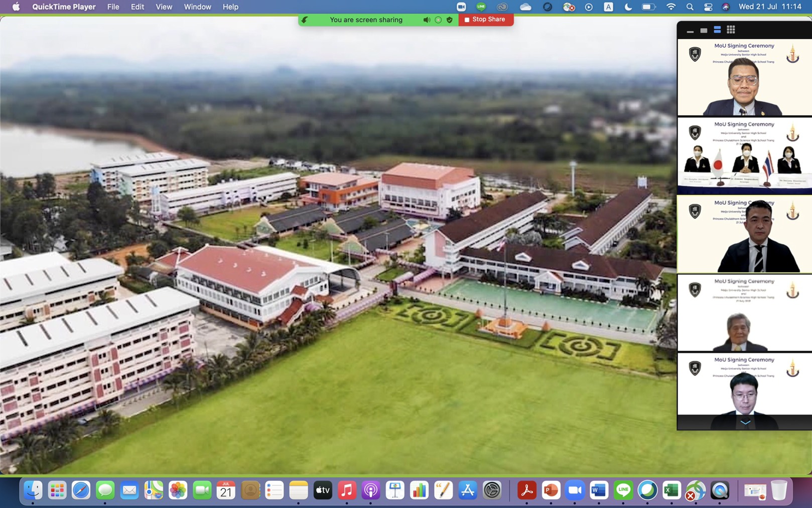812x508 pixels.
Task: Click QuickTime Player icon in the Dock
Action: pyautogui.click(x=720, y=490)
